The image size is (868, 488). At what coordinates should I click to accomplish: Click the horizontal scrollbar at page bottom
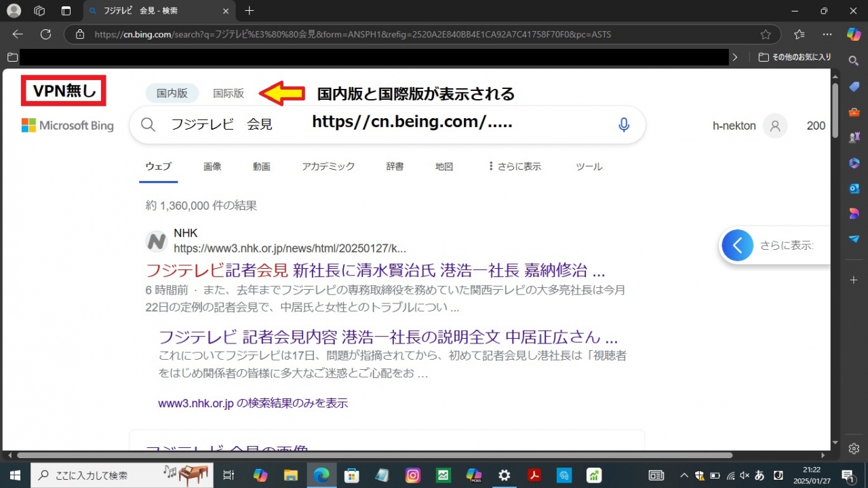373,455
